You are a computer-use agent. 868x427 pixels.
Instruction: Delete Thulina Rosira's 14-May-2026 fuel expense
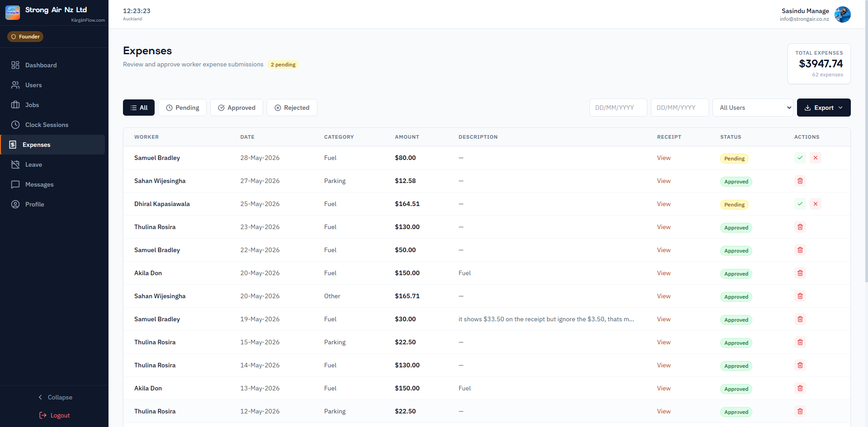[x=800, y=365]
